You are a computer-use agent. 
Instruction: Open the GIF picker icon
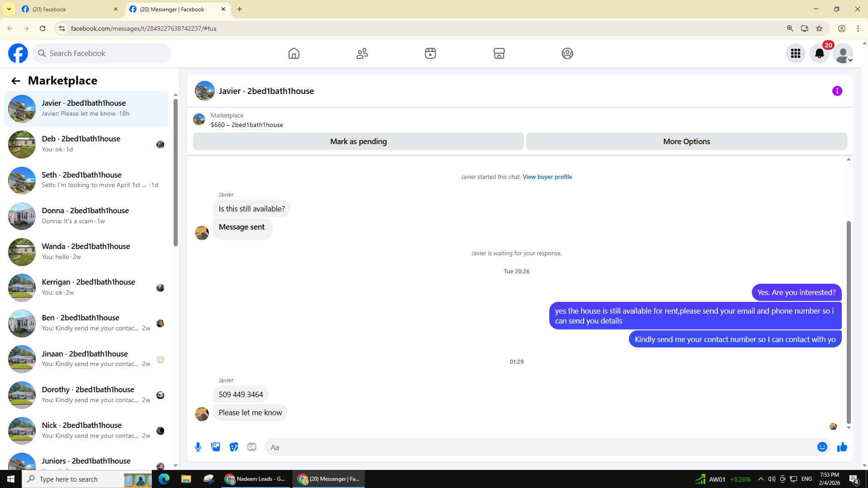click(252, 447)
